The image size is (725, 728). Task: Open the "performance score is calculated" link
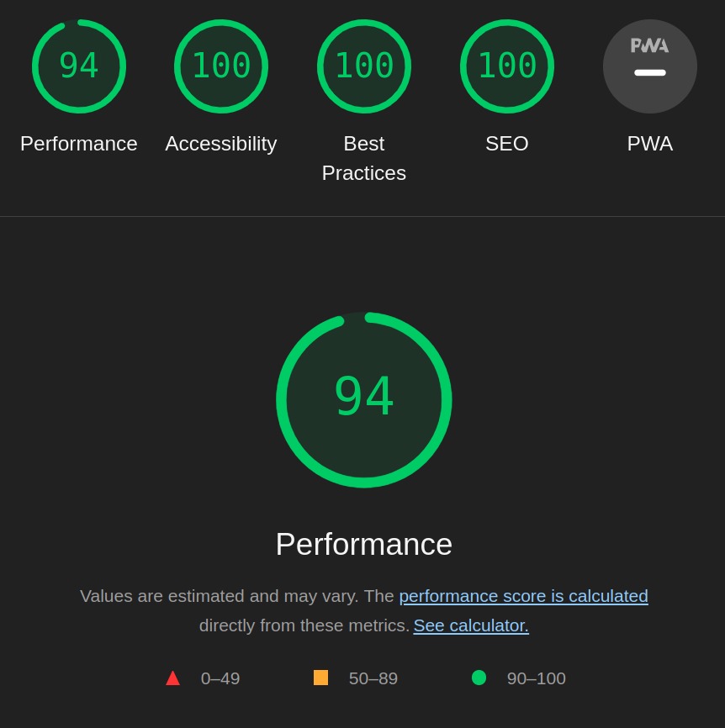[x=523, y=596]
